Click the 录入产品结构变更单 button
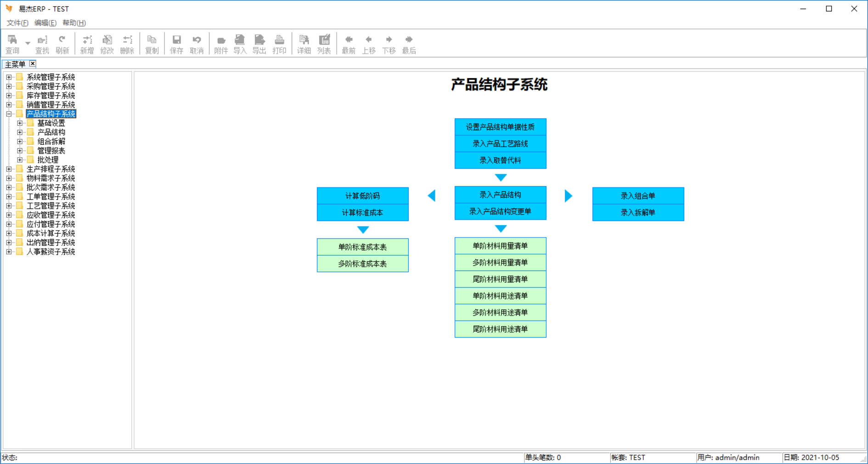The image size is (868, 464). [x=500, y=211]
